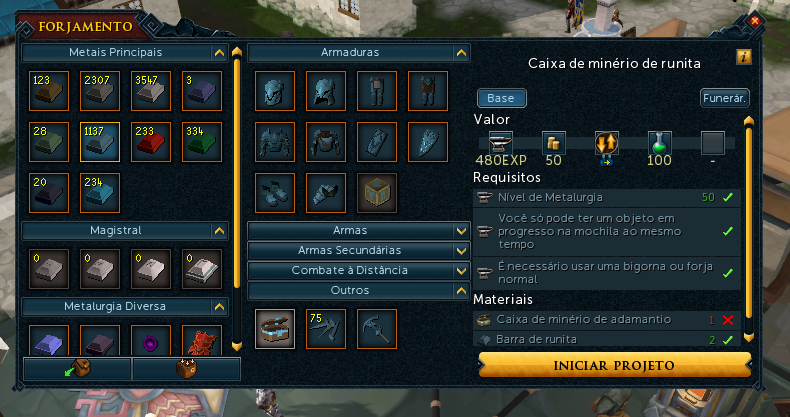Click the chest withdraw button at bottom
The width and height of the screenshot is (790, 417).
(186, 369)
